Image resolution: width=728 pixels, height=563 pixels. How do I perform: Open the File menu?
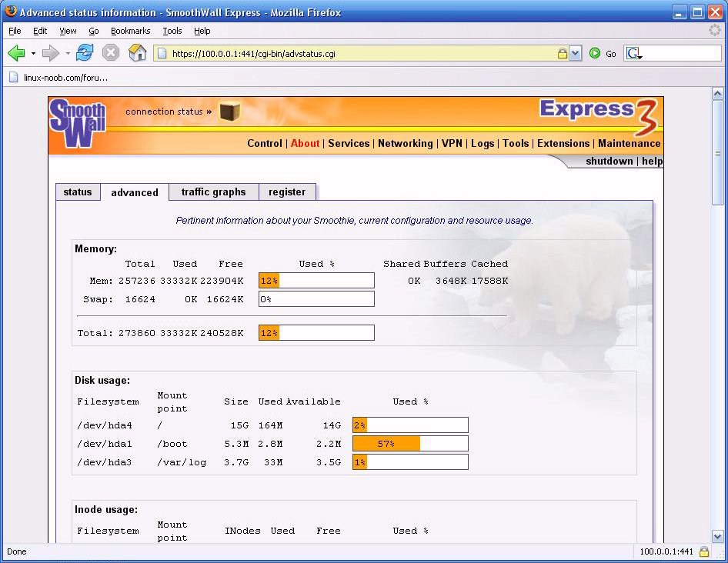coord(15,31)
